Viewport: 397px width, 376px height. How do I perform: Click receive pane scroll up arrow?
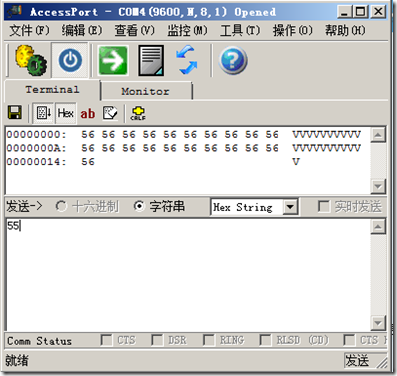[x=378, y=135]
